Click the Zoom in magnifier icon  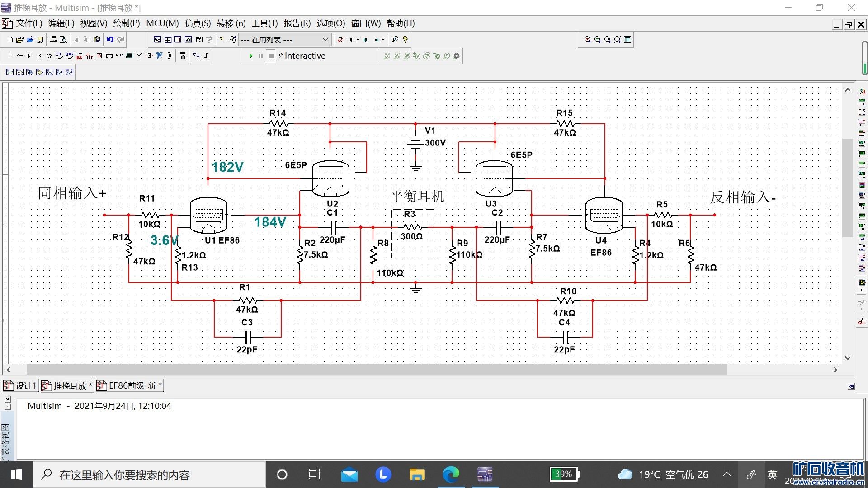click(587, 40)
